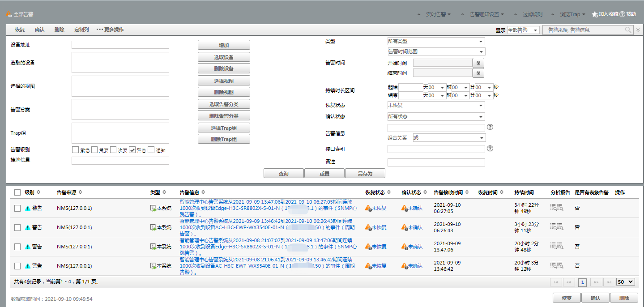The image size is (644, 307).
Task: Open the start time calendar picker
Action: [478, 63]
